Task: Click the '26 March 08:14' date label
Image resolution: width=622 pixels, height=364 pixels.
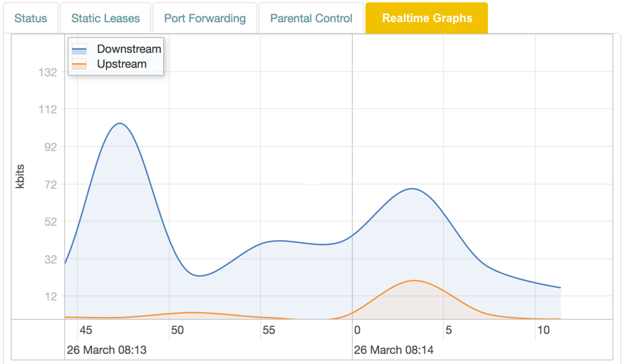Action: pyautogui.click(x=393, y=350)
